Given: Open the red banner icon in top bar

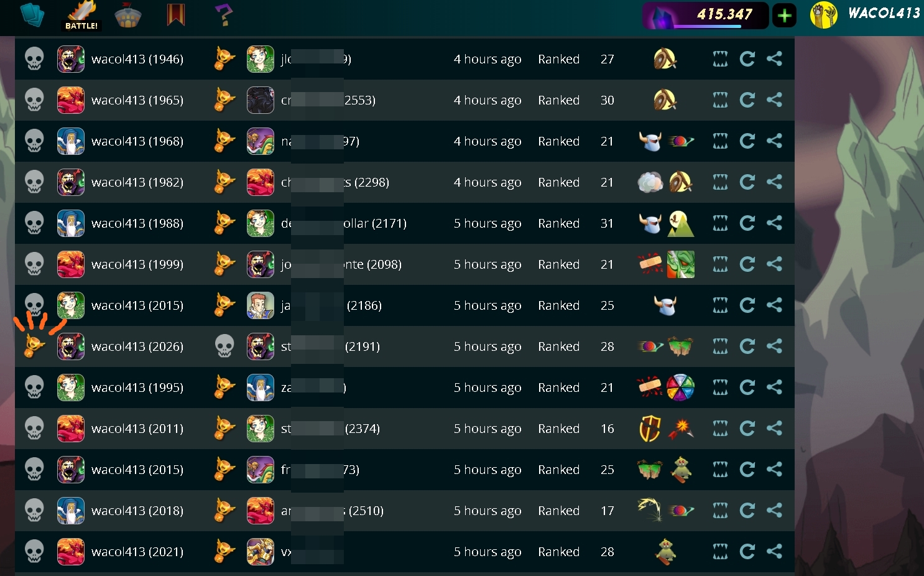Looking at the screenshot, I should [x=176, y=15].
